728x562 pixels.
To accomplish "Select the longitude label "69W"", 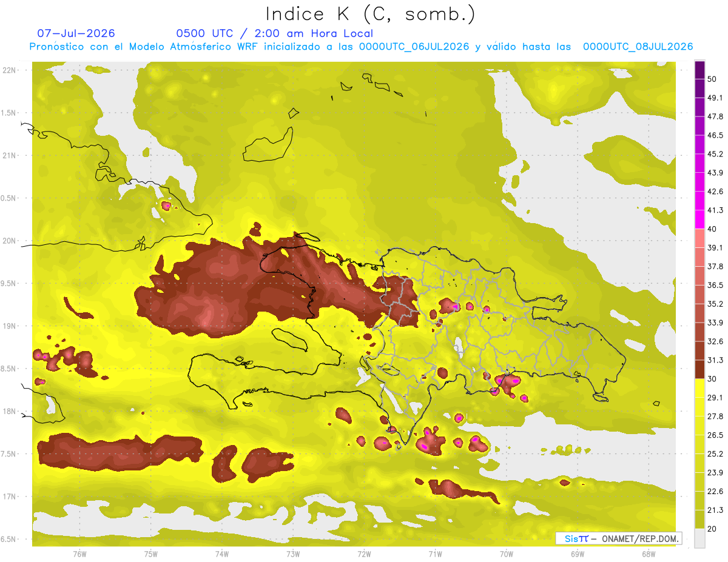I will point(578,554).
